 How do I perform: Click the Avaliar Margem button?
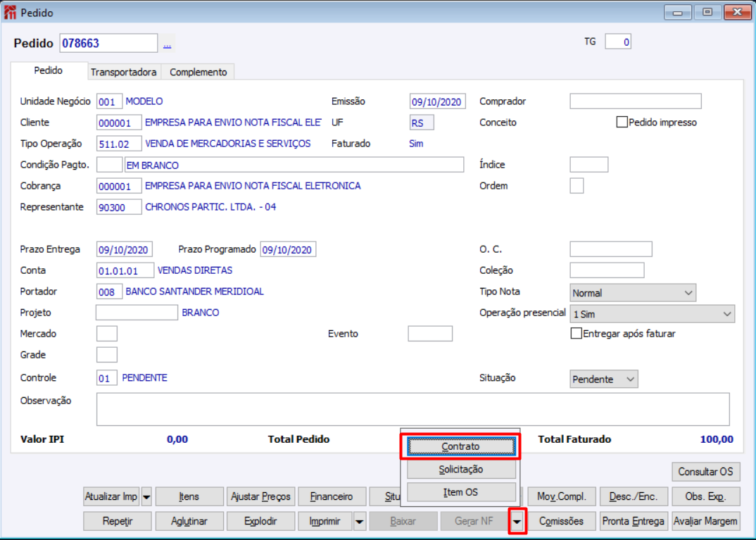coord(705,521)
